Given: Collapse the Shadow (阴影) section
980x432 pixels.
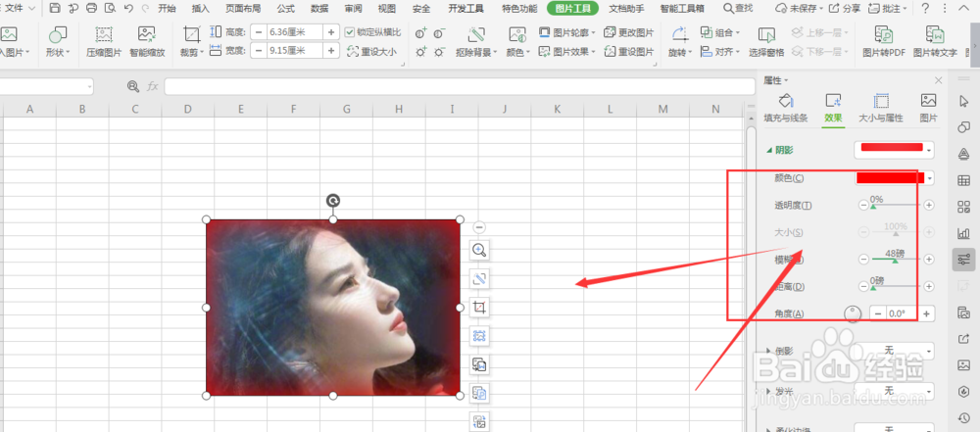Looking at the screenshot, I should tap(769, 151).
